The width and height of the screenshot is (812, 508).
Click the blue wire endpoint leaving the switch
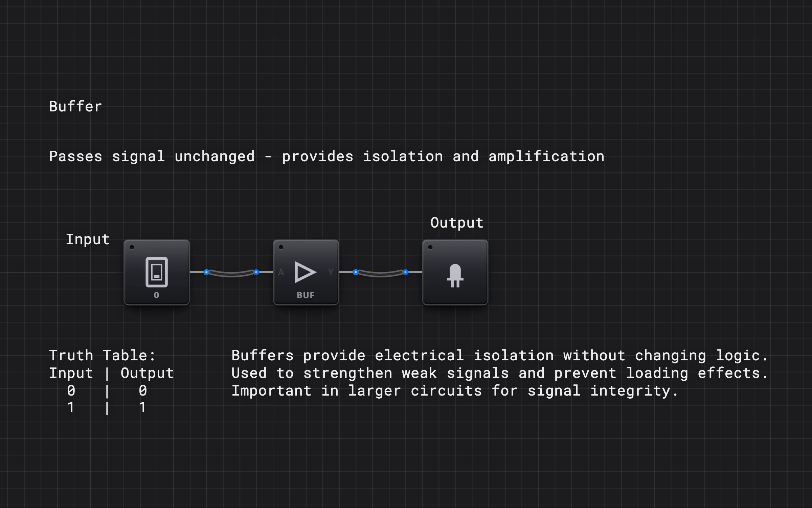[x=206, y=272]
